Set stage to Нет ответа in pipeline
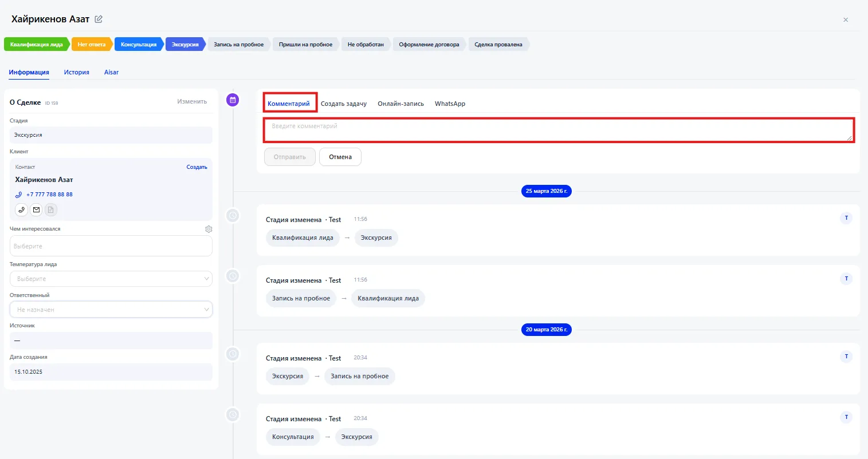Image resolution: width=868 pixels, height=459 pixels. (92, 45)
